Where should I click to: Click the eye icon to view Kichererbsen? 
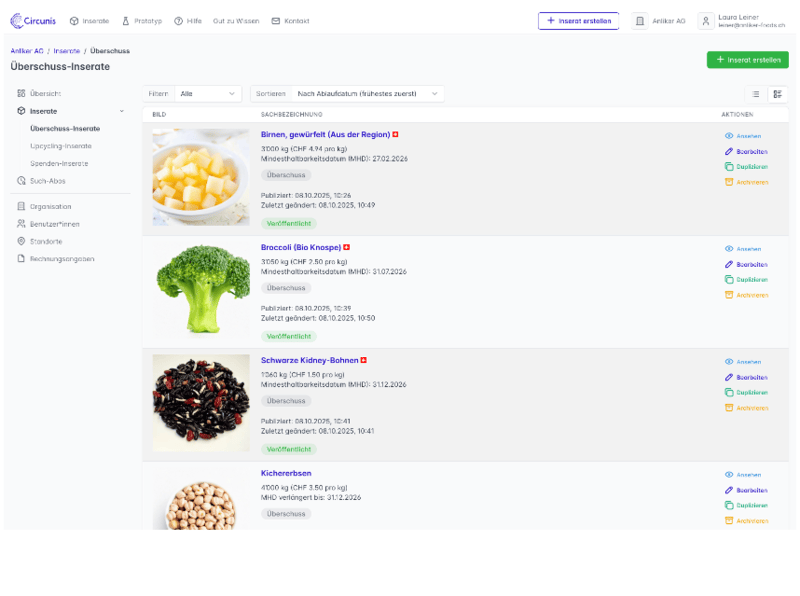click(729, 474)
